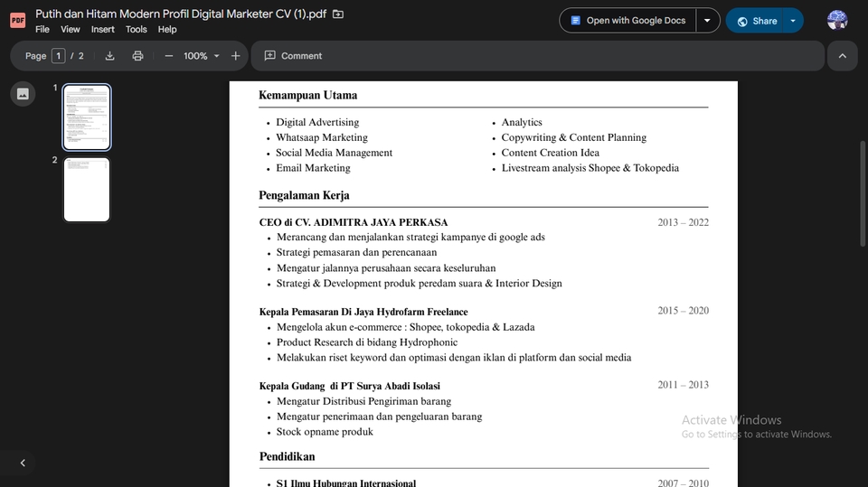Click the download icon in toolbar
Screen dimensions: 868x487
pyautogui.click(x=109, y=56)
